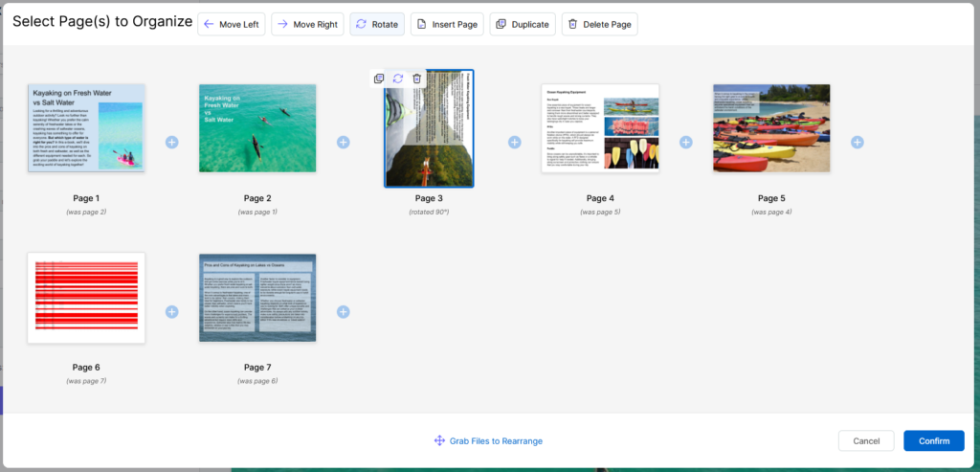980x472 pixels.
Task: Click the 'Page 3' label
Action: click(x=429, y=198)
